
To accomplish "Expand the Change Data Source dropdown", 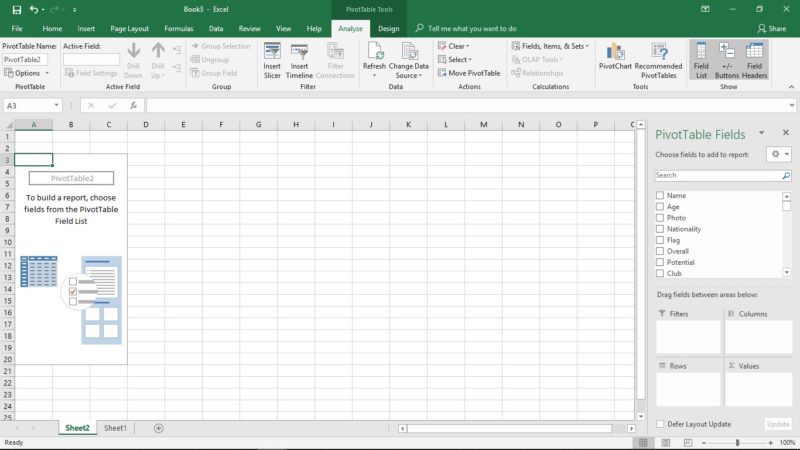I will point(408,76).
